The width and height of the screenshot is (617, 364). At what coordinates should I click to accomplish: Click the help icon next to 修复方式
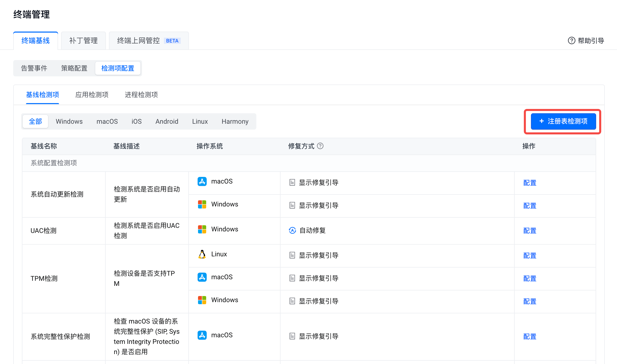pyautogui.click(x=320, y=146)
